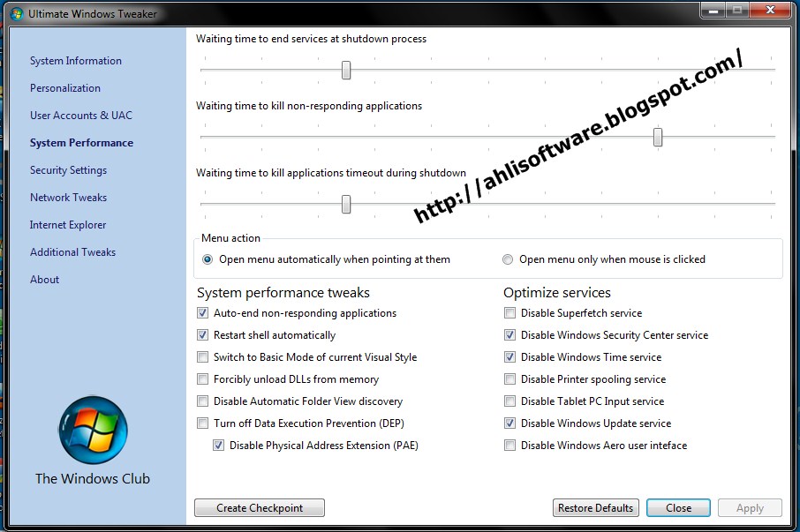Click 'Waiting time to kill applications timeout' label

(331, 173)
